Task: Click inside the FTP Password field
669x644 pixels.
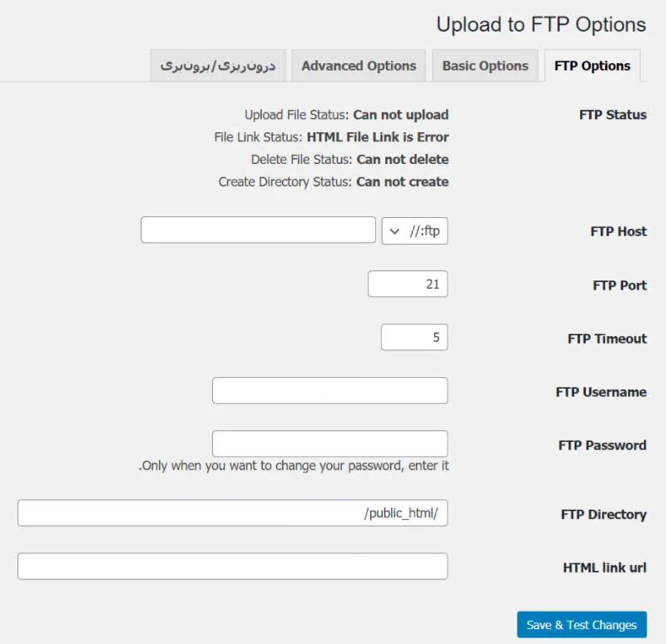Action: click(330, 443)
